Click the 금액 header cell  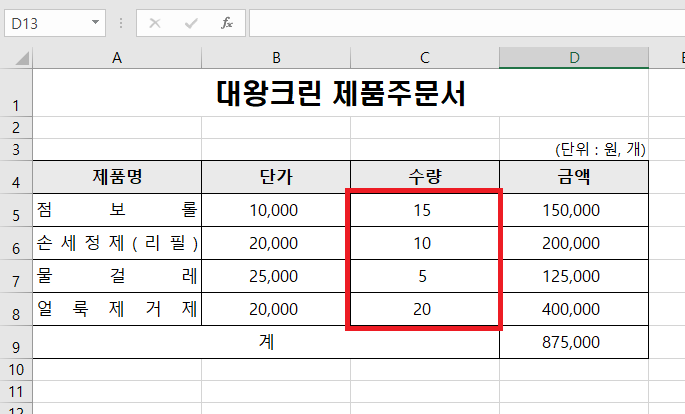point(574,177)
